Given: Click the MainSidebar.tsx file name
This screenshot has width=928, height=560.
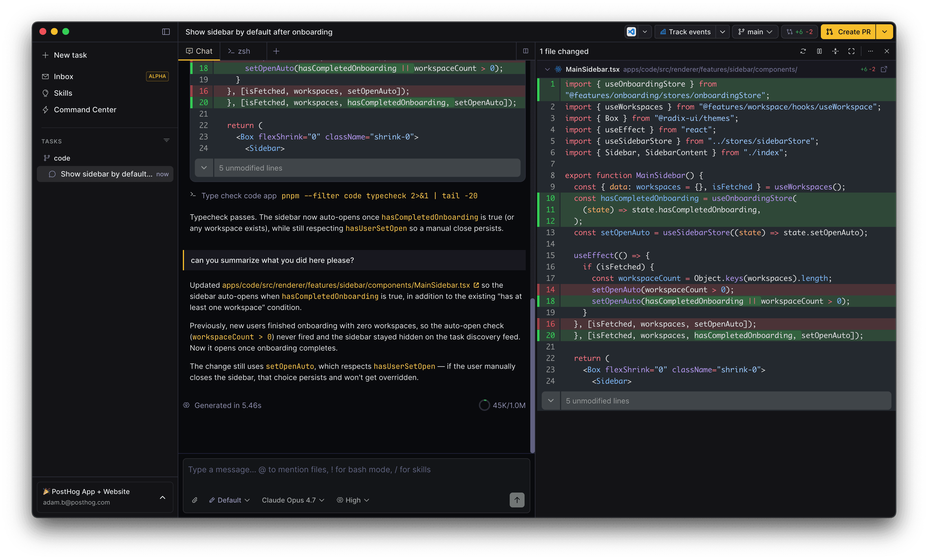Looking at the screenshot, I should pyautogui.click(x=593, y=69).
